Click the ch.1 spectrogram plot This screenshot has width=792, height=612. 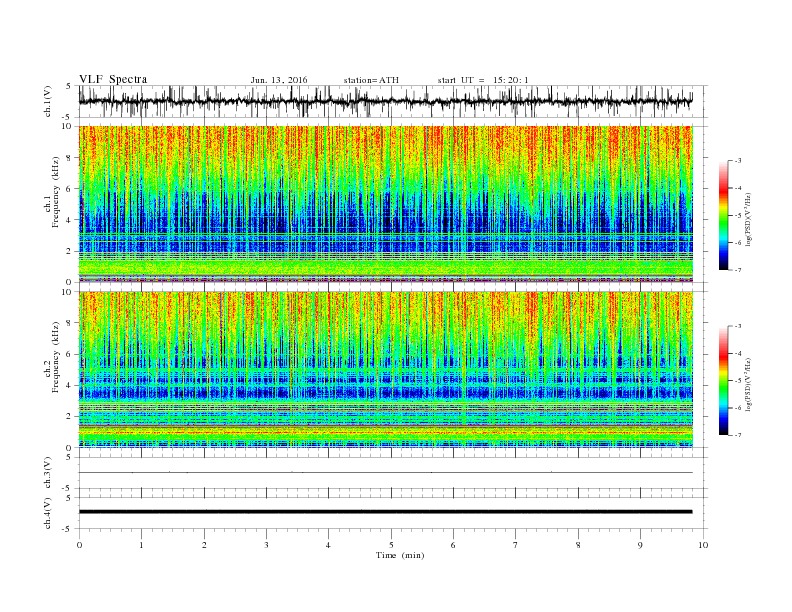pos(385,204)
